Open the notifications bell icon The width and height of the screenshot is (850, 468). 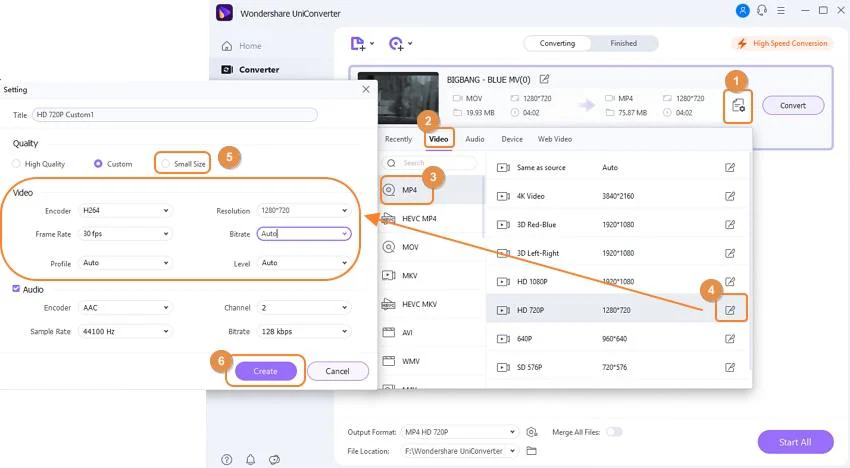tap(250, 459)
